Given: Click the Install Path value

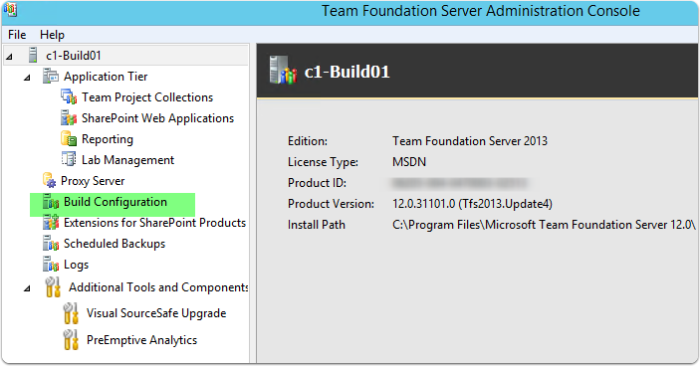Looking at the screenshot, I should (544, 225).
